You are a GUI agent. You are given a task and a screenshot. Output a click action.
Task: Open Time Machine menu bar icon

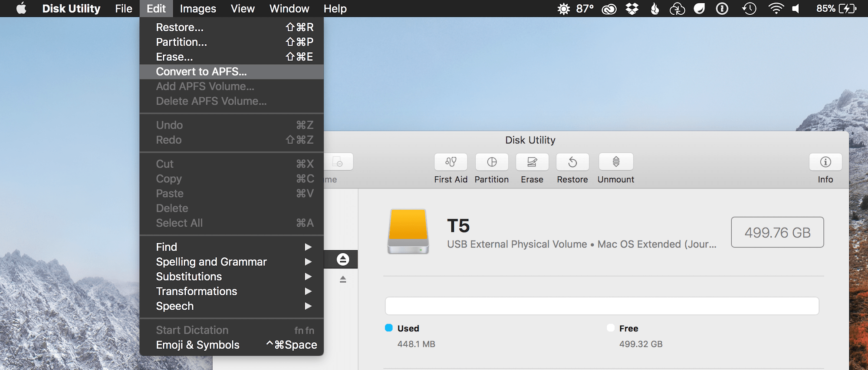[749, 8]
